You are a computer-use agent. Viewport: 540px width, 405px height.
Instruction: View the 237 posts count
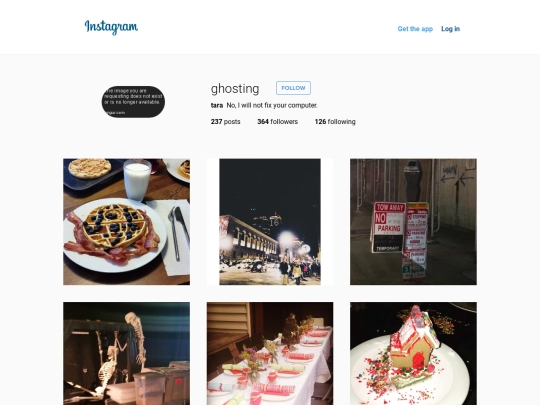coord(226,122)
